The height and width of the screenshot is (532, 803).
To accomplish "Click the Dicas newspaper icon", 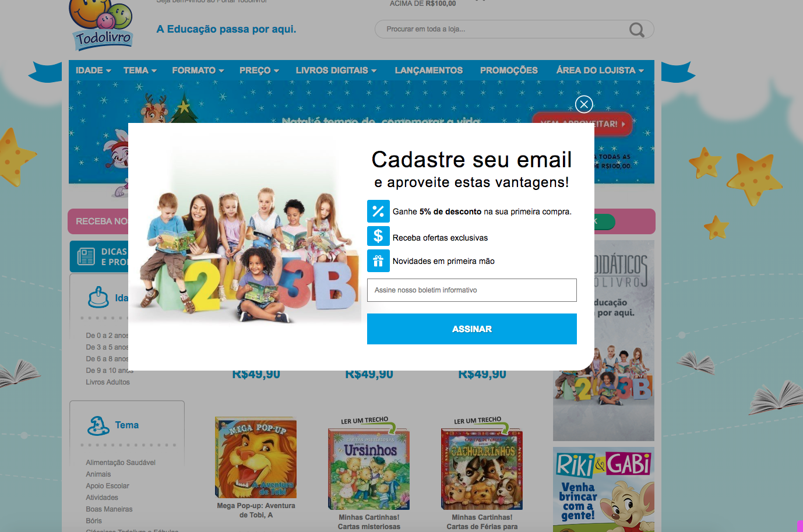I will (86, 256).
